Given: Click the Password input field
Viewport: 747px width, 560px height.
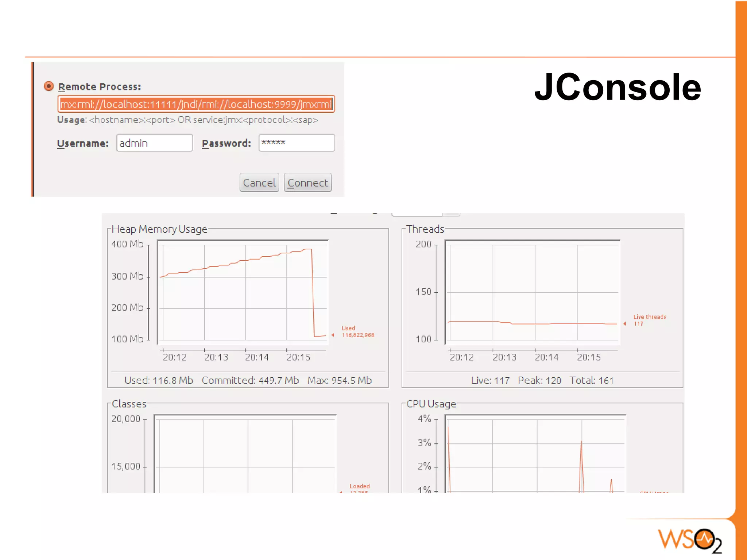Looking at the screenshot, I should coord(297,143).
